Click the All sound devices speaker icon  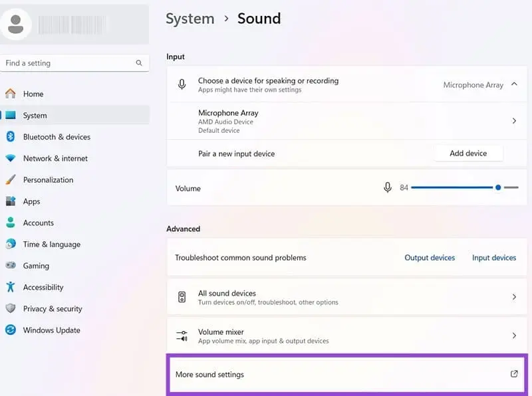point(182,297)
